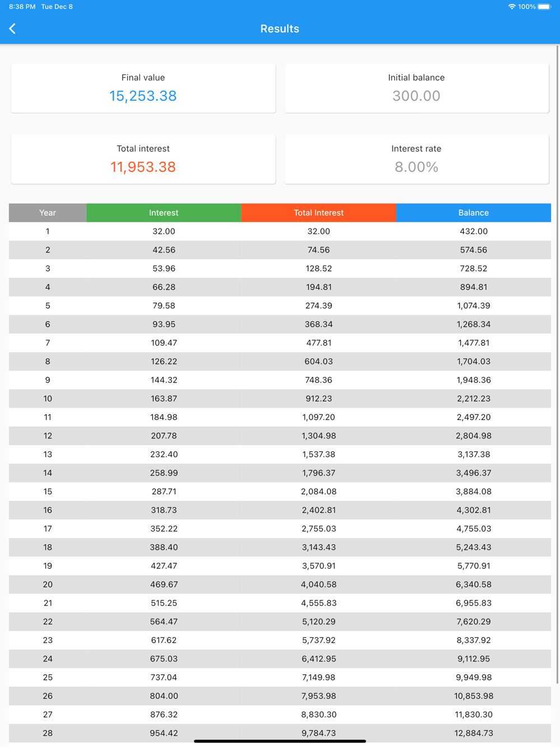Tap the blue Balance column header

(473, 213)
